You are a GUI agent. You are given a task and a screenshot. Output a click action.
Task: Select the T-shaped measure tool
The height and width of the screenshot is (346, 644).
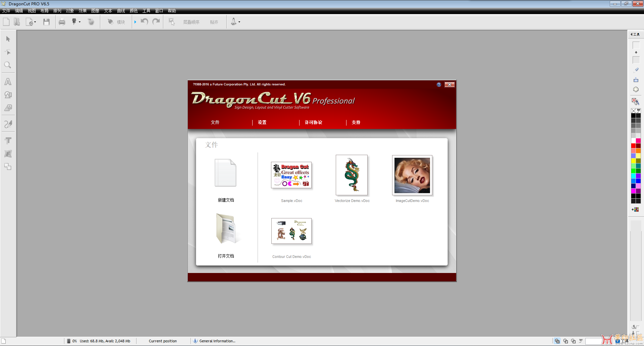[x=8, y=141]
